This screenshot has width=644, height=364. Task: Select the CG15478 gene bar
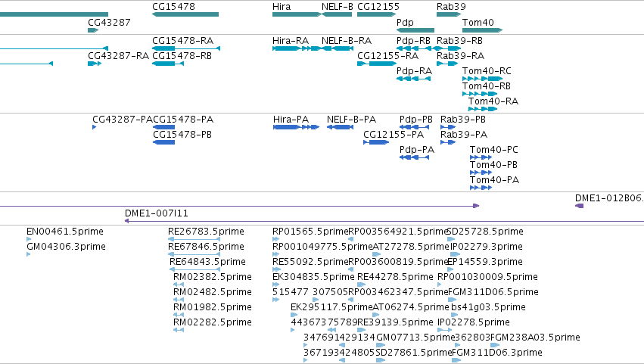click(x=185, y=14)
